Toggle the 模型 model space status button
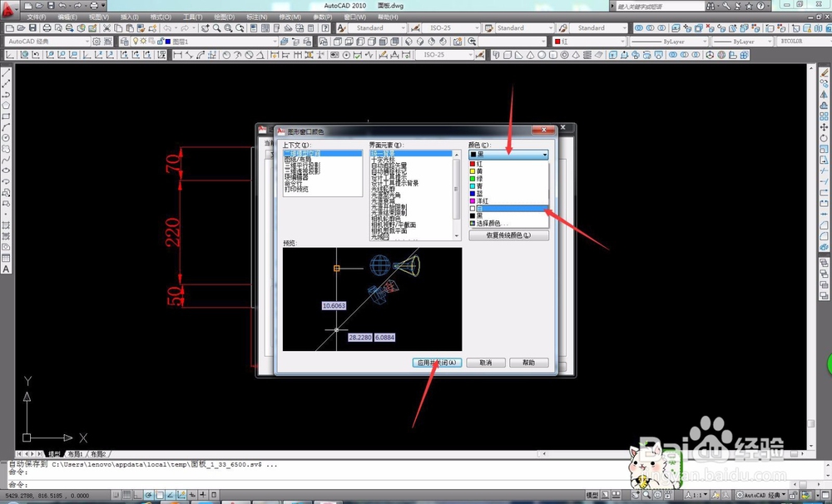This screenshot has width=832, height=504. 591,495
